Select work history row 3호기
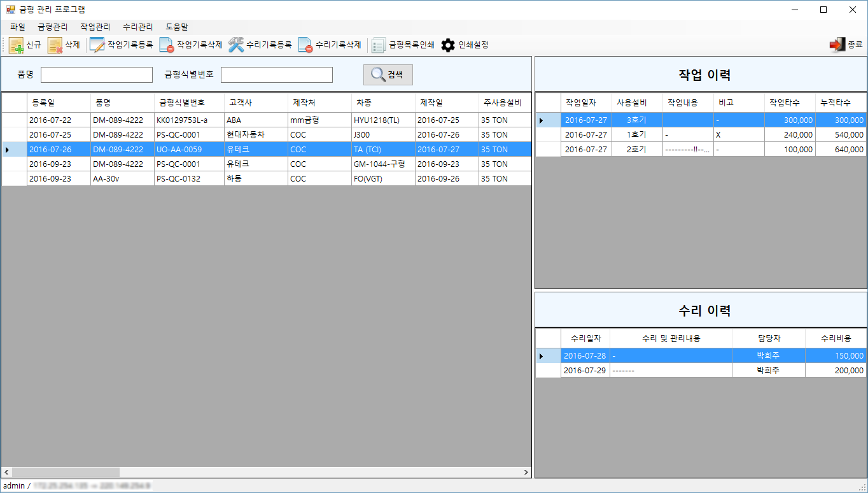This screenshot has width=868, height=493. click(701, 120)
